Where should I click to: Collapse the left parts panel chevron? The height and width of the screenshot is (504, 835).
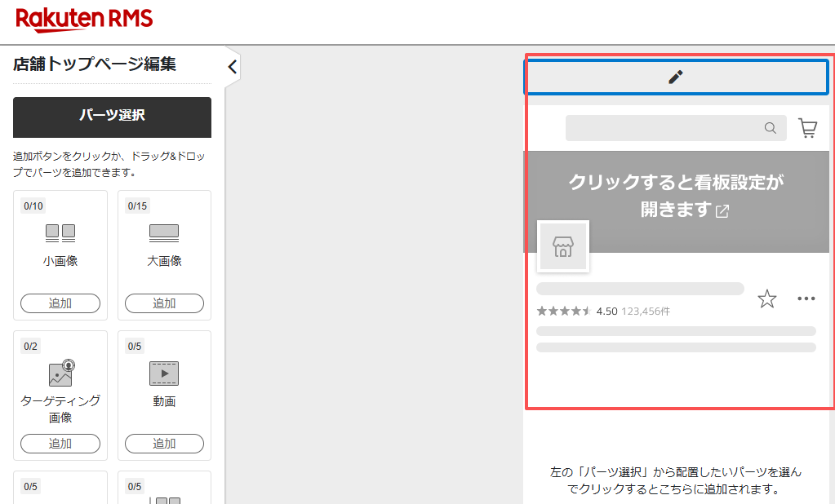pyautogui.click(x=232, y=67)
